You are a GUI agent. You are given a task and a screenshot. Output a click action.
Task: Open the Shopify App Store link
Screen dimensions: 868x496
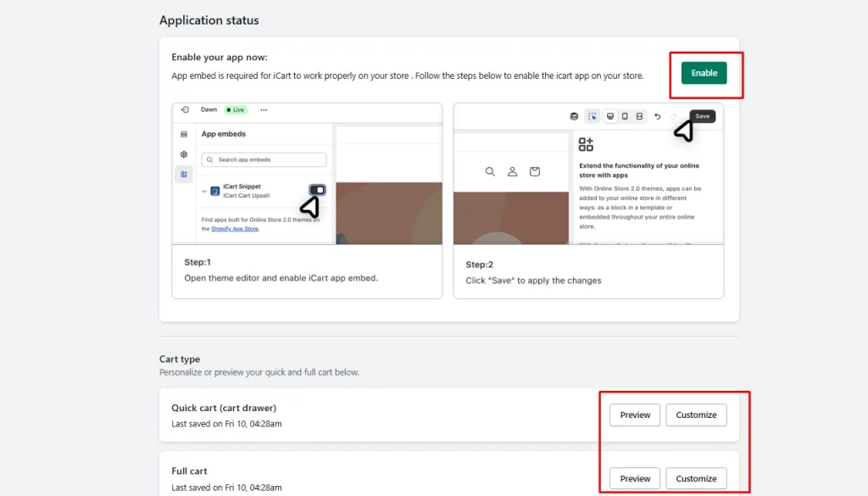point(235,229)
